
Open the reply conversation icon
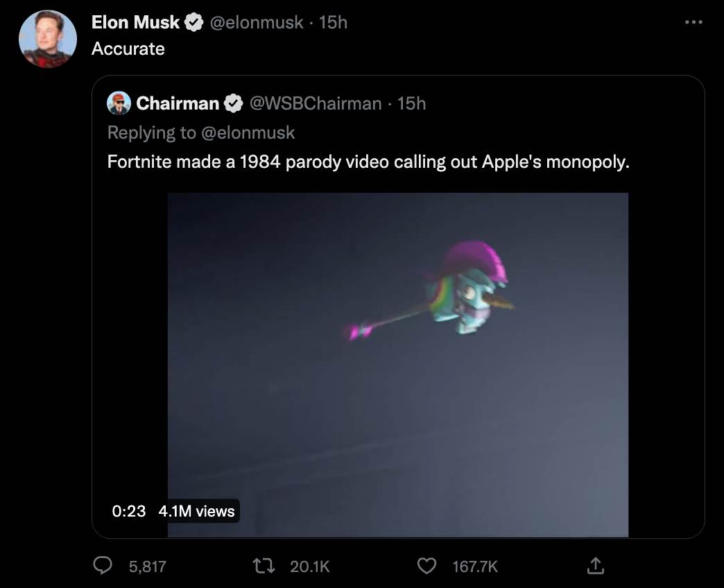coord(103,567)
